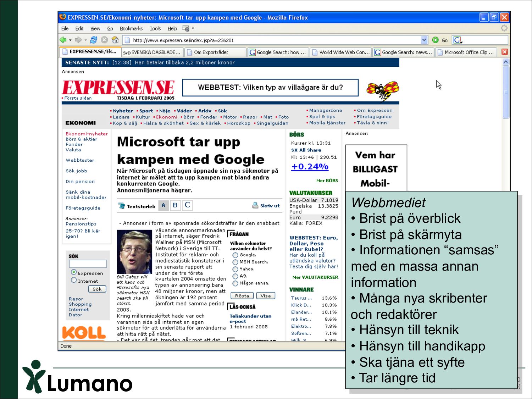Select large text size C
The width and height of the screenshot is (532, 399).
click(x=187, y=205)
